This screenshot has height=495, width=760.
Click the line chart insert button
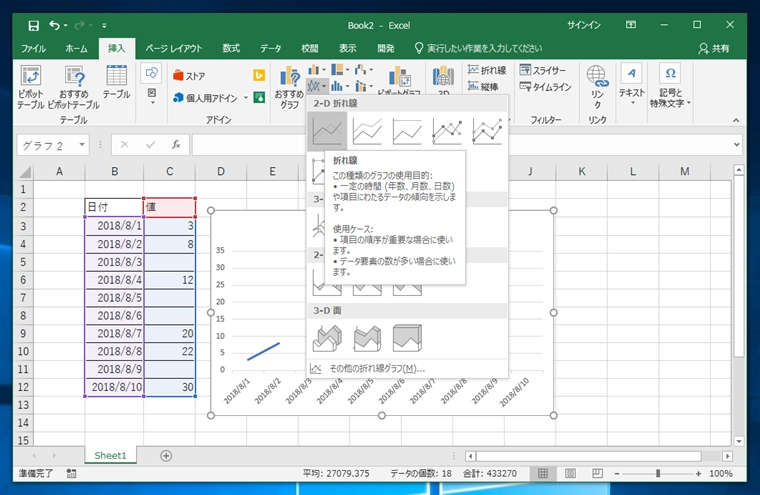(x=317, y=87)
